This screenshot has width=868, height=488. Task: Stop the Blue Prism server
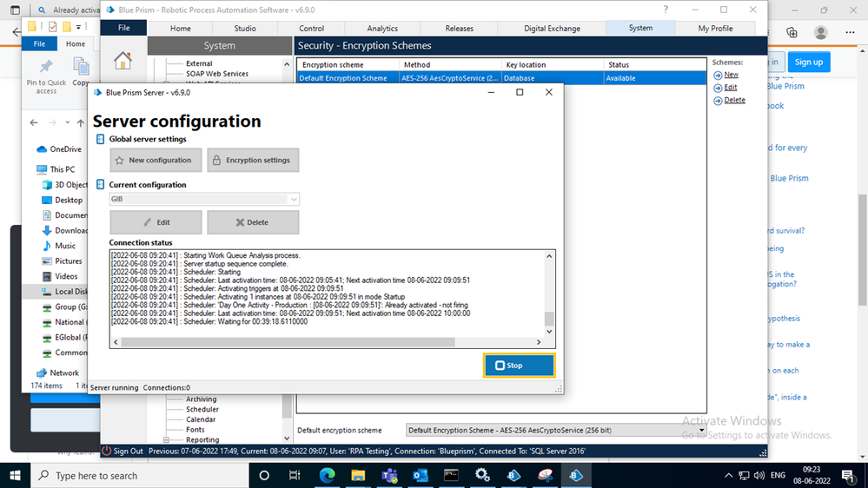click(519, 366)
